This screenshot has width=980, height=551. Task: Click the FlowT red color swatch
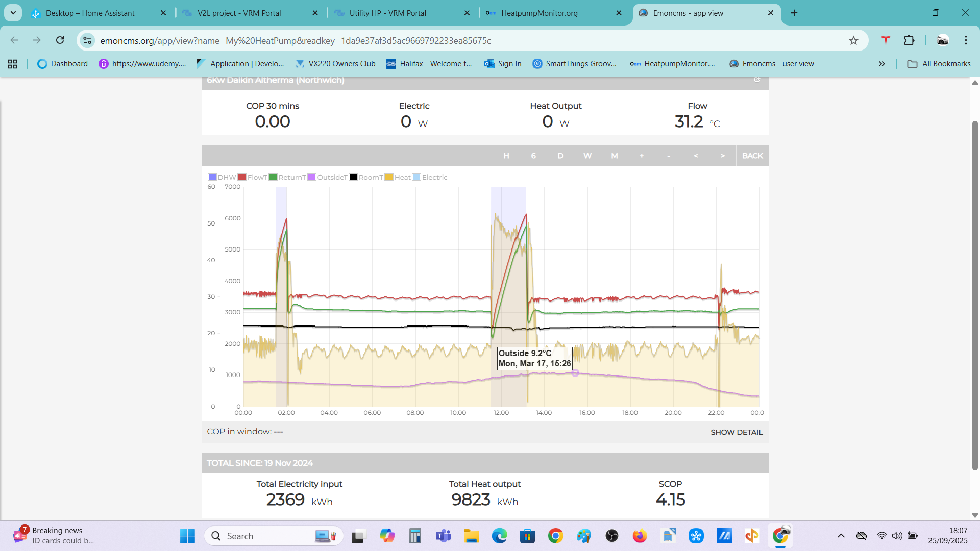(x=242, y=177)
